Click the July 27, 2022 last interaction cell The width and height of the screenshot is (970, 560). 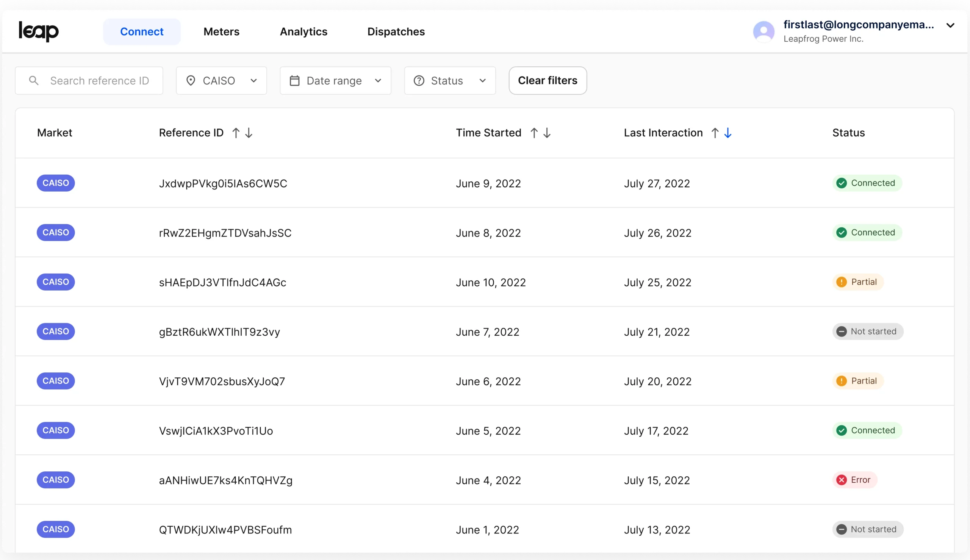[x=657, y=183]
